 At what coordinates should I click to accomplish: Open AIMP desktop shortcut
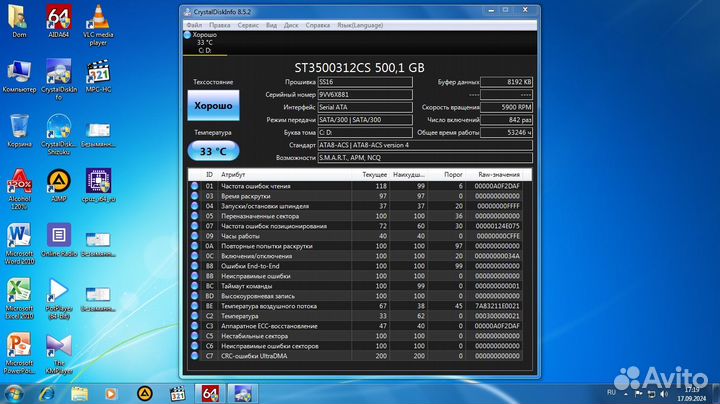(59, 185)
